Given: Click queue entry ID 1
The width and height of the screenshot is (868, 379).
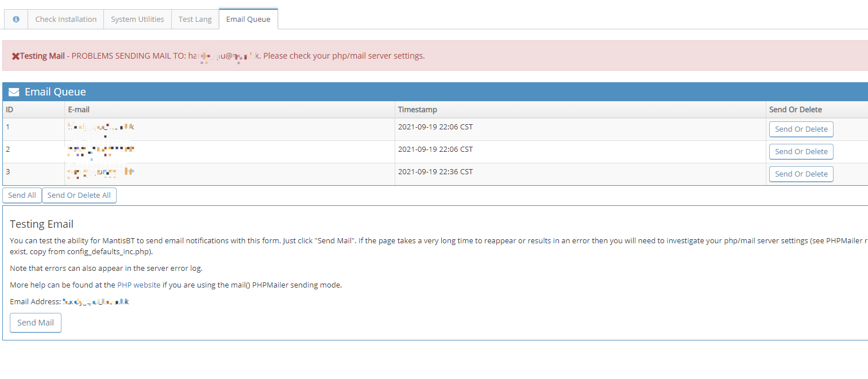Looking at the screenshot, I should [8, 127].
